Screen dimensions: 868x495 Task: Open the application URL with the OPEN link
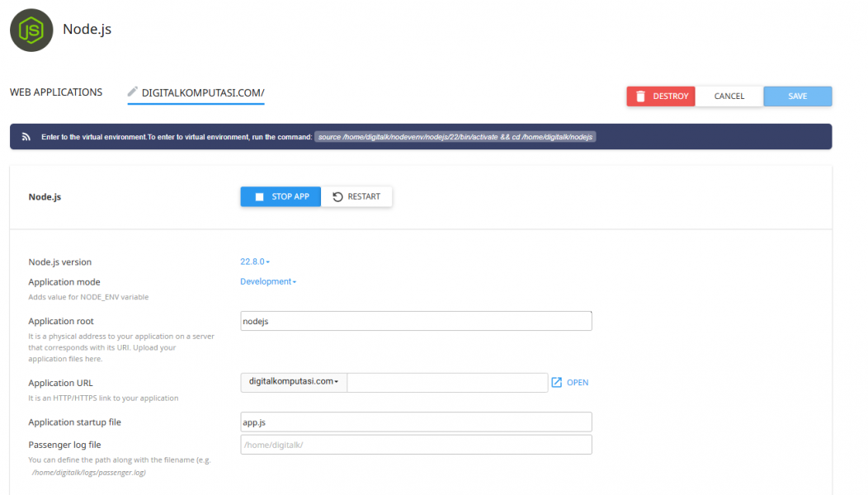pyautogui.click(x=578, y=383)
